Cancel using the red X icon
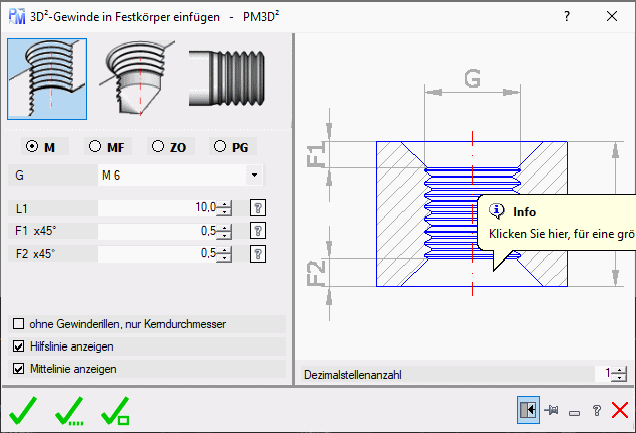The image size is (636, 433). tap(620, 409)
